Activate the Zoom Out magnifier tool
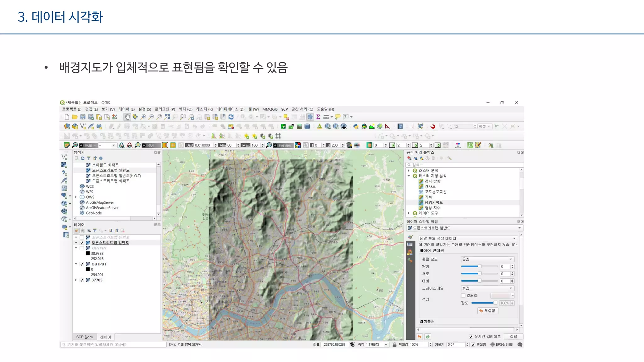 [151, 117]
